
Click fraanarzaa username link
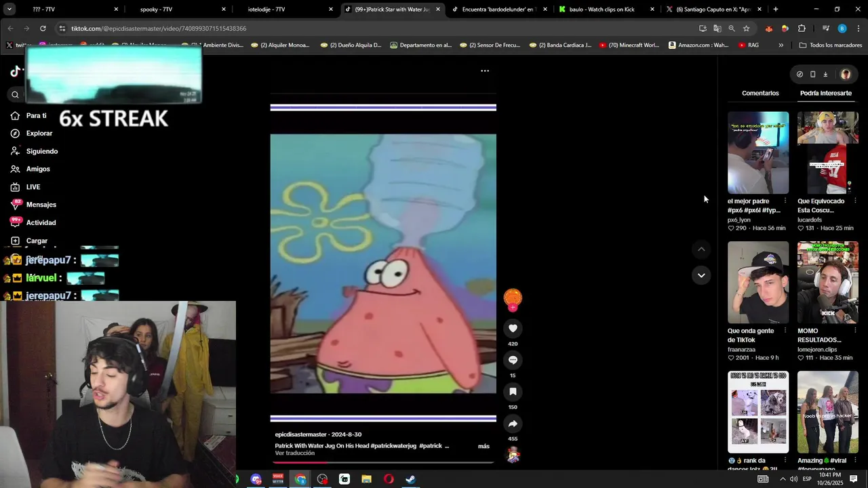(743, 349)
